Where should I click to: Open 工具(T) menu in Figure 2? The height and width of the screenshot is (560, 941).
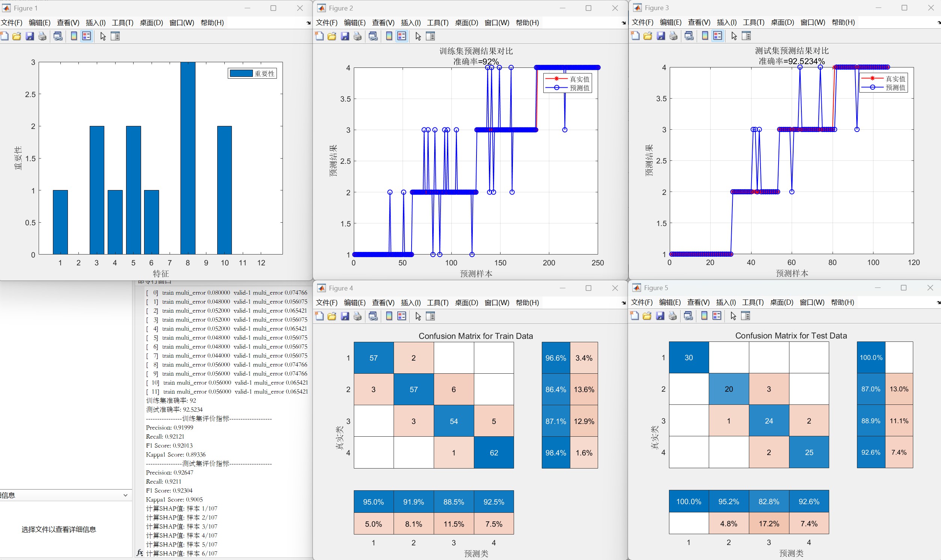tap(437, 22)
